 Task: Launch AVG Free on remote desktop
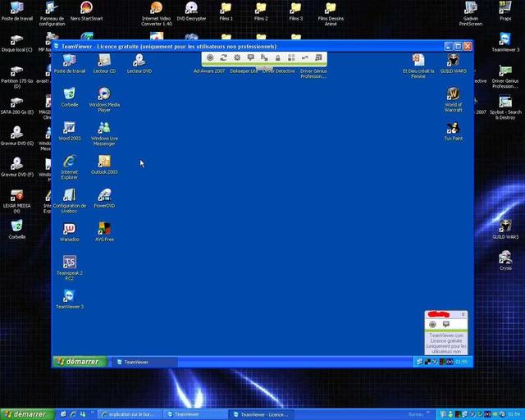coord(104,232)
